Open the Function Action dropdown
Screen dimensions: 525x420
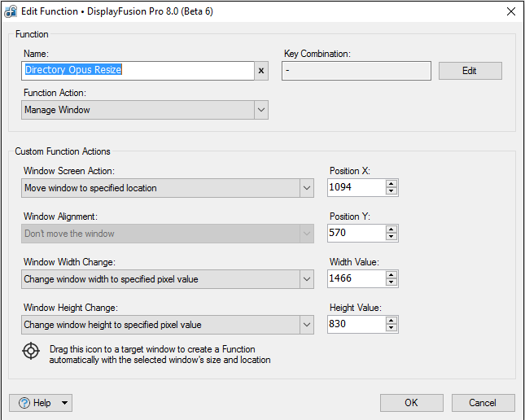click(260, 110)
